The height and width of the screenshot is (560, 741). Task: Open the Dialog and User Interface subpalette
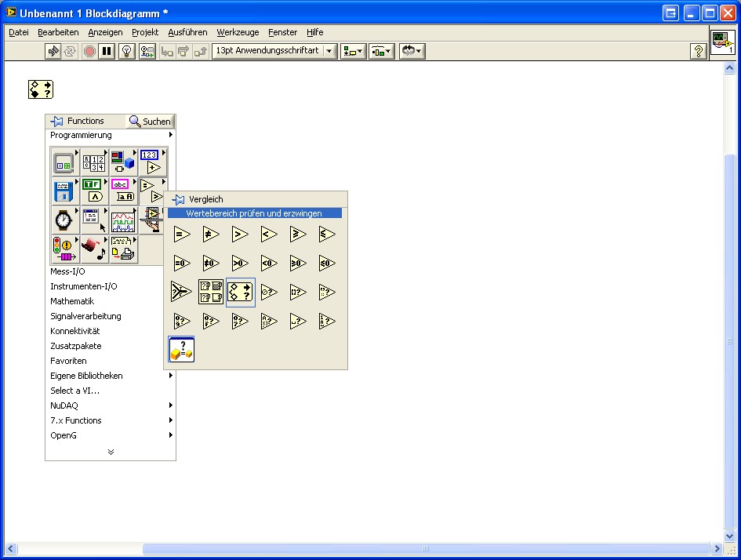coord(93,220)
